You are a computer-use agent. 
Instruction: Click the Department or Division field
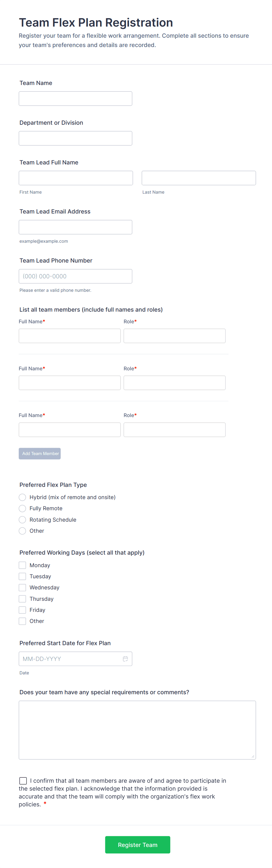[x=75, y=138]
